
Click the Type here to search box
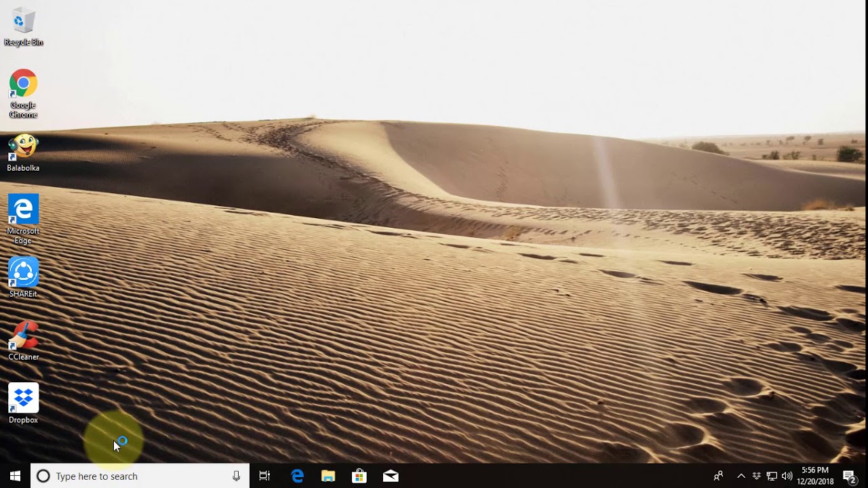140,476
